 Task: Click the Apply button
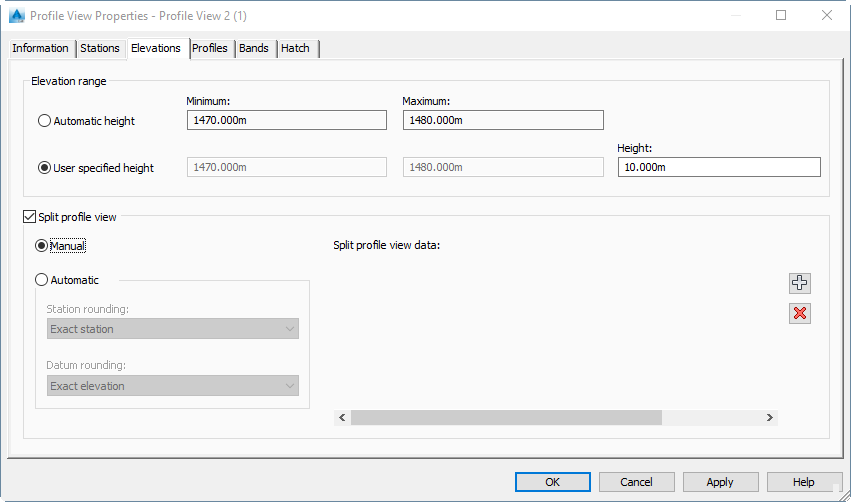point(720,482)
